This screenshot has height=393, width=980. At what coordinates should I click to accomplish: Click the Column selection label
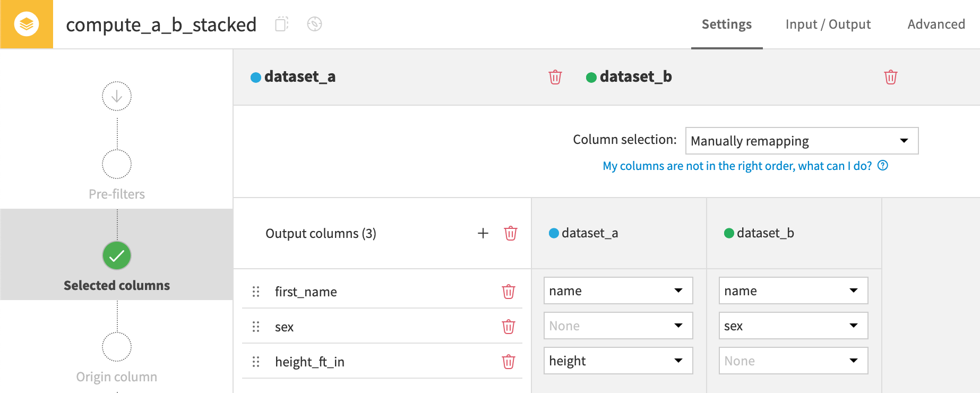pyautogui.click(x=625, y=139)
